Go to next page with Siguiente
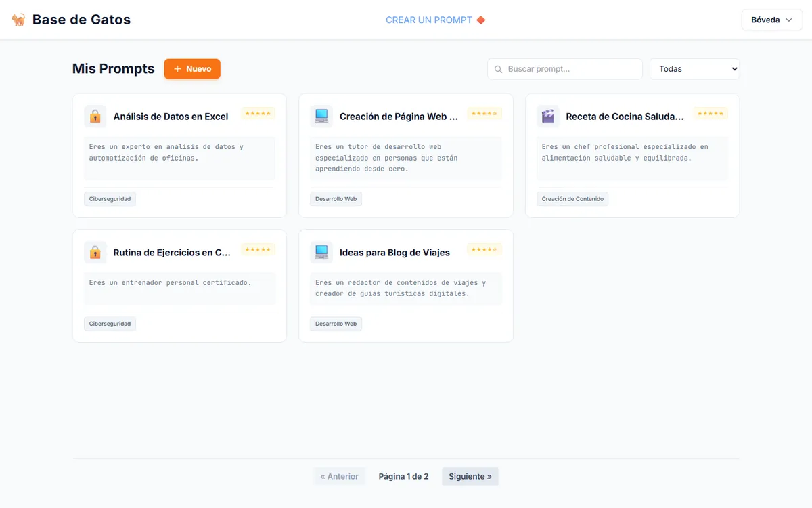 coord(470,476)
